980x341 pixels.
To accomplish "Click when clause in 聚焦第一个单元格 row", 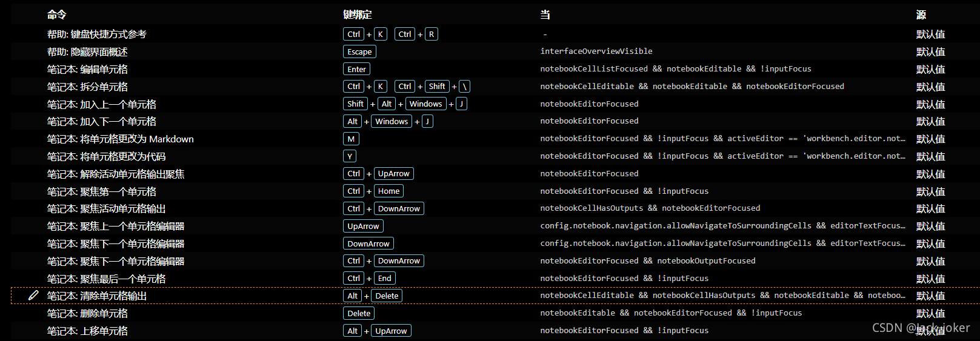I will click(x=624, y=191).
